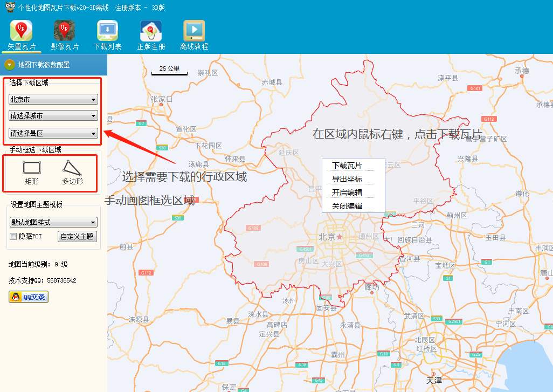This screenshot has width=553, height=392.
Task: Choose 导出坐标 from the context menu
Action: coord(347,179)
